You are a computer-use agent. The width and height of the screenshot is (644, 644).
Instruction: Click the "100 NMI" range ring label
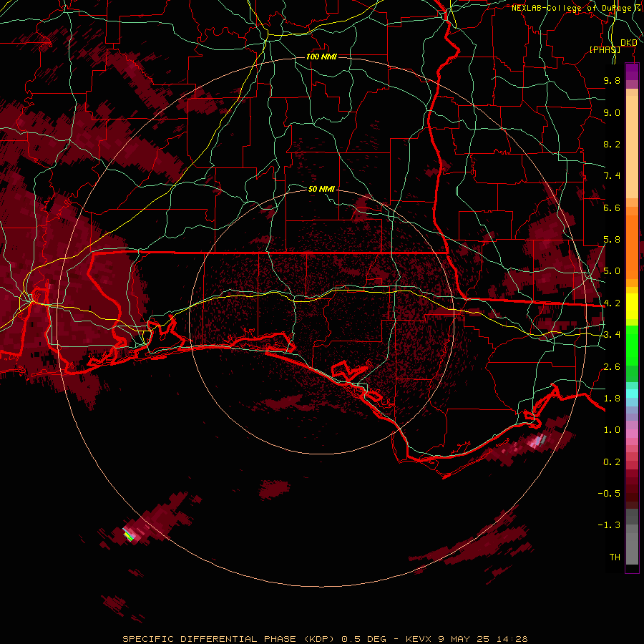click(x=321, y=57)
